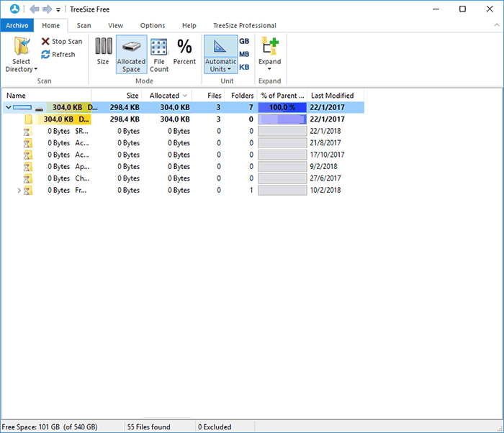This screenshot has width=504, height=433.
Task: Open the Expand dropdown arrow
Action: [x=269, y=69]
